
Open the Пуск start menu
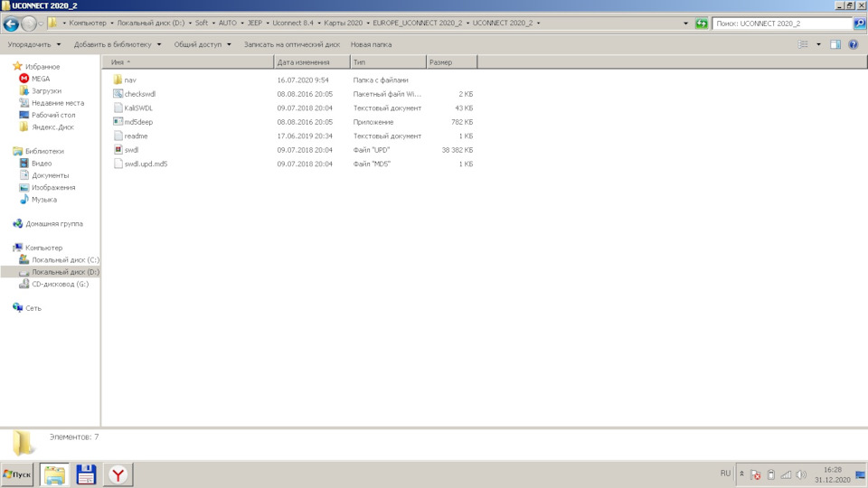tap(17, 474)
